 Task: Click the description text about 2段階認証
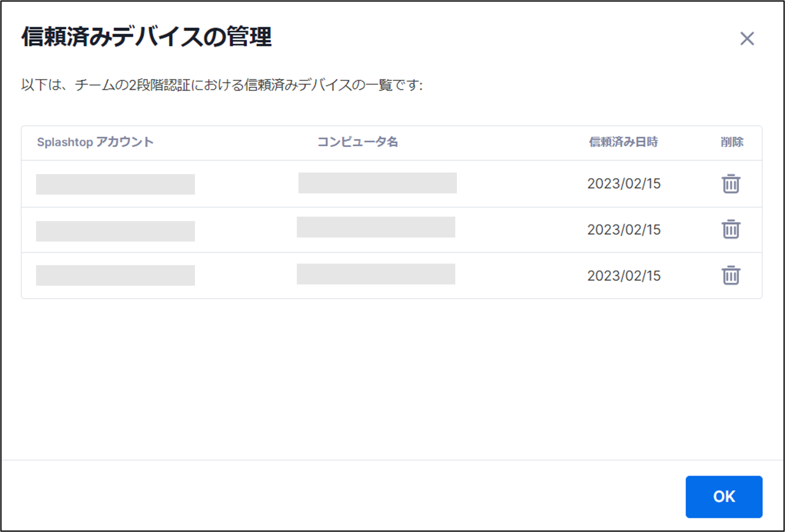222,85
